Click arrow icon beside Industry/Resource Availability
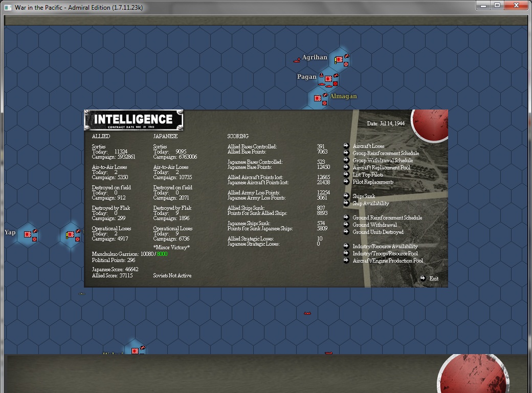The image size is (532, 393). [x=346, y=246]
